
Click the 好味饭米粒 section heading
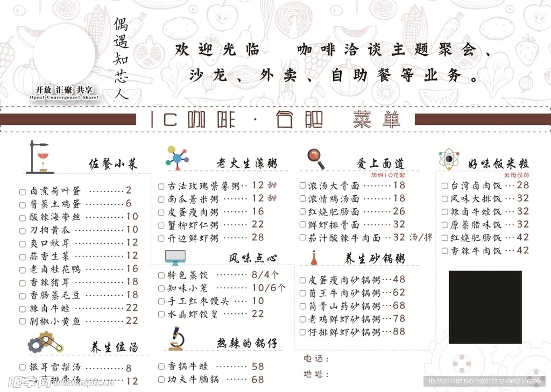(x=498, y=163)
